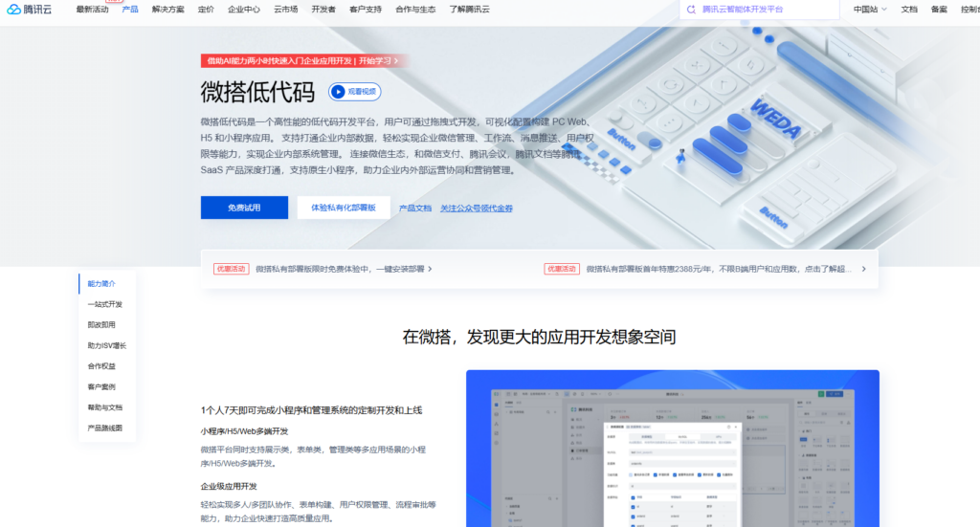Open the 解决方案 navigation menu
This screenshot has width=980, height=527.
[168, 9]
